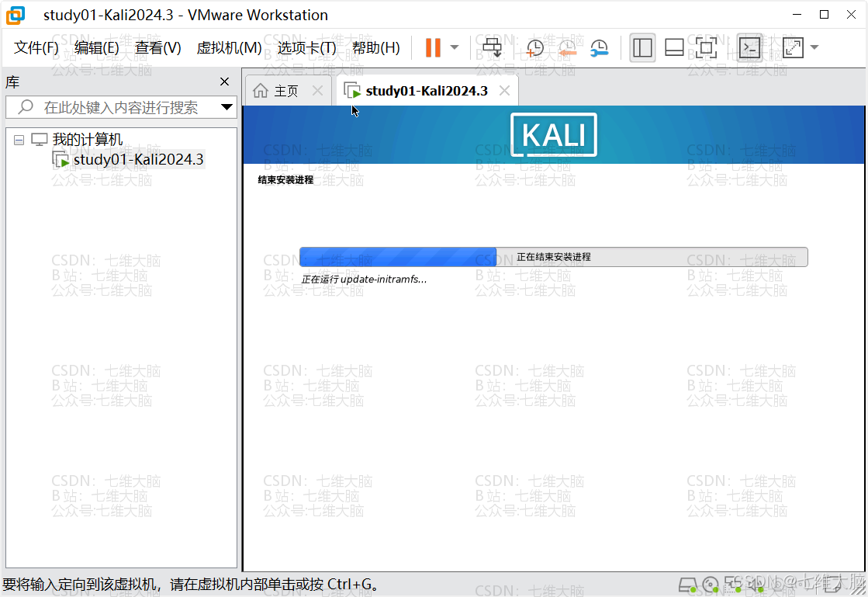
Task: Pause the virtual machine with the orange button
Action: pyautogui.click(x=433, y=47)
